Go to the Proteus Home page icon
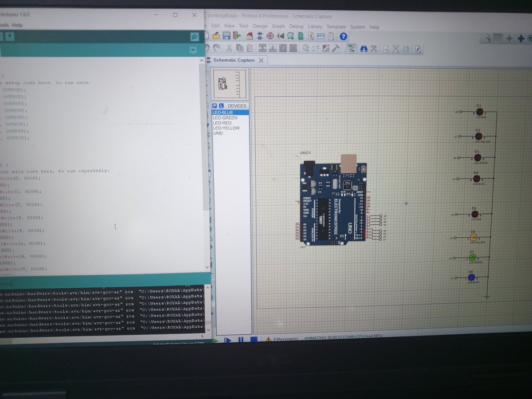The image size is (532, 399). tap(250, 36)
